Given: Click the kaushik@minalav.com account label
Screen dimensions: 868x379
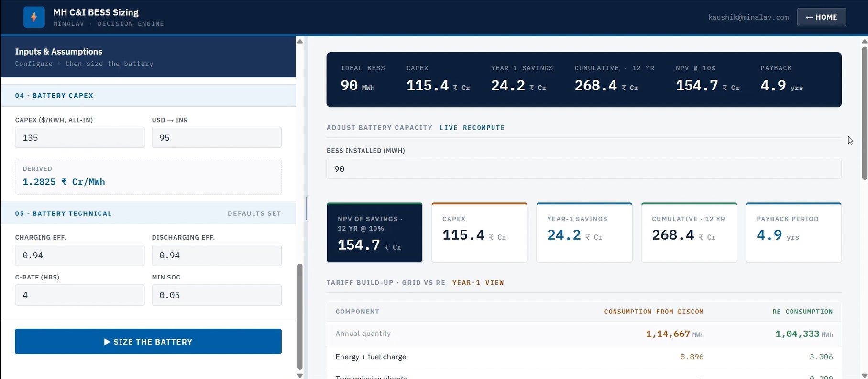Looking at the screenshot, I should tap(748, 17).
